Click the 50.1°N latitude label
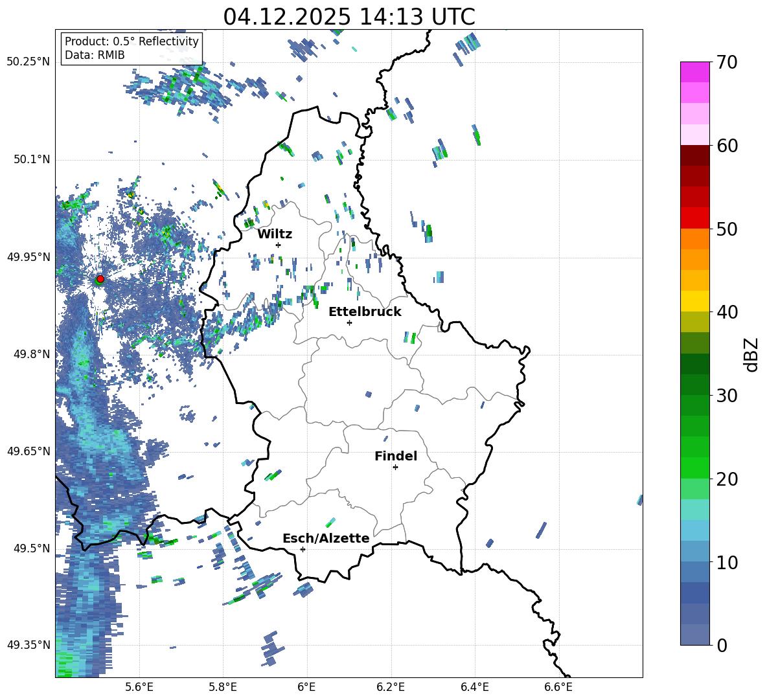The width and height of the screenshot is (767, 700). [32, 159]
